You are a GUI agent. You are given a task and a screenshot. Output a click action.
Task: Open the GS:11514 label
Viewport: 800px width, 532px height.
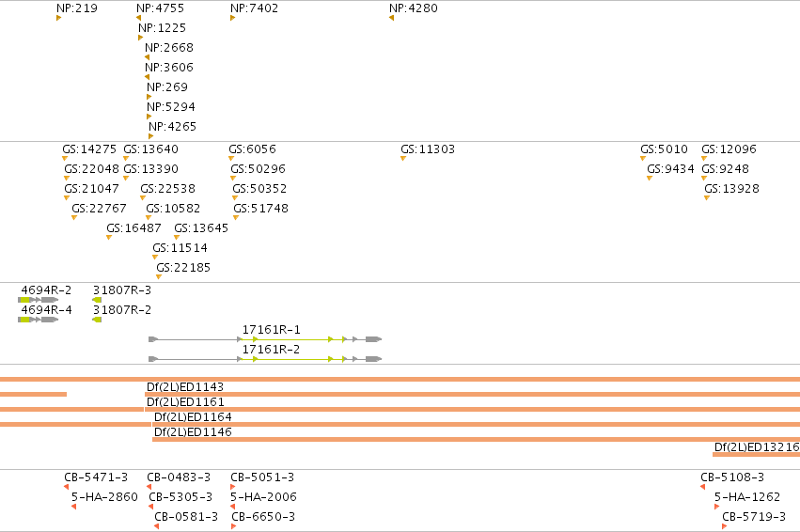click(x=180, y=248)
